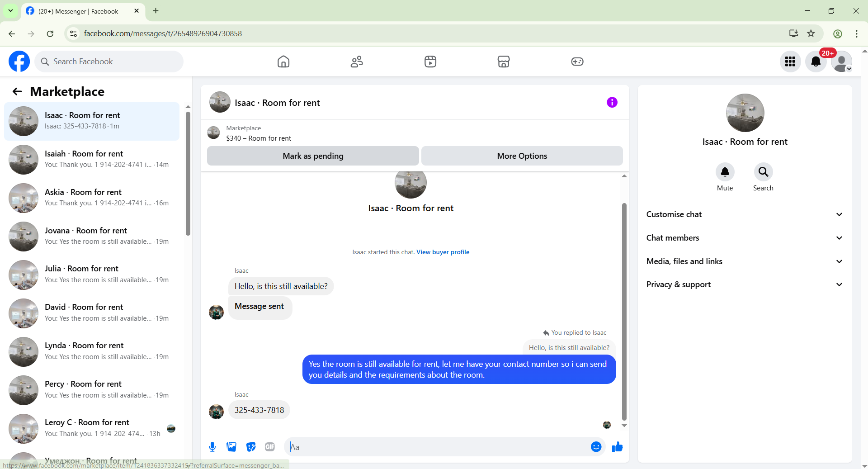Click the 325-433-7818 message bubble
Viewport: 868px width, 469px height.
pyautogui.click(x=259, y=410)
